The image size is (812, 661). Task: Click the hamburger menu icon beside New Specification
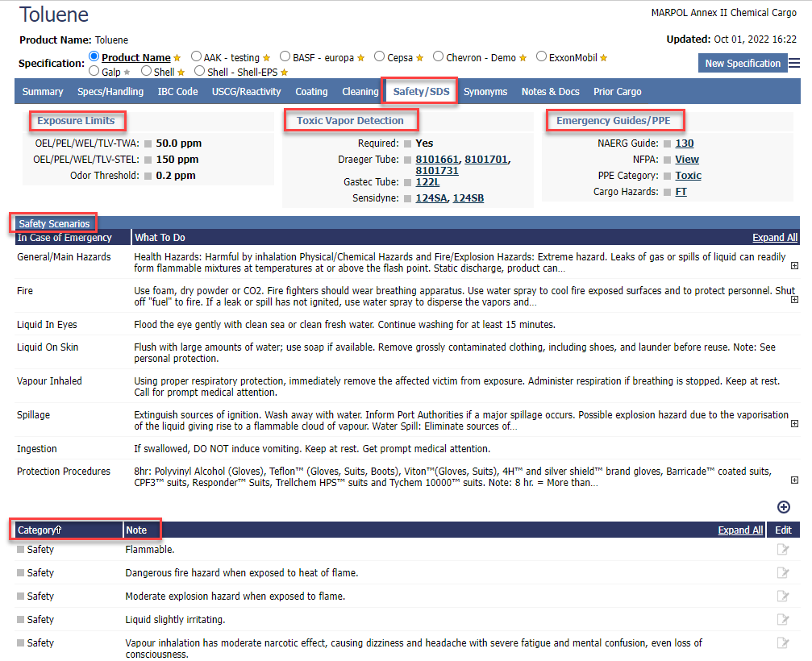click(794, 63)
